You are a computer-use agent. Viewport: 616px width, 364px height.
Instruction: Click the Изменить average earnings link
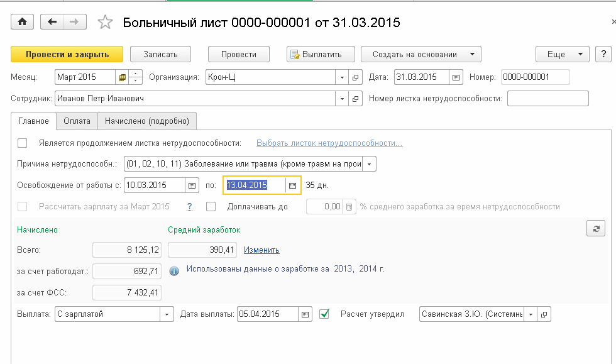tap(261, 250)
